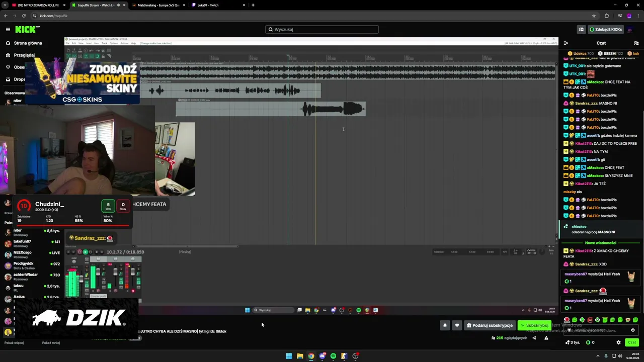Close the pyka97 - Twitch tab

(244, 5)
